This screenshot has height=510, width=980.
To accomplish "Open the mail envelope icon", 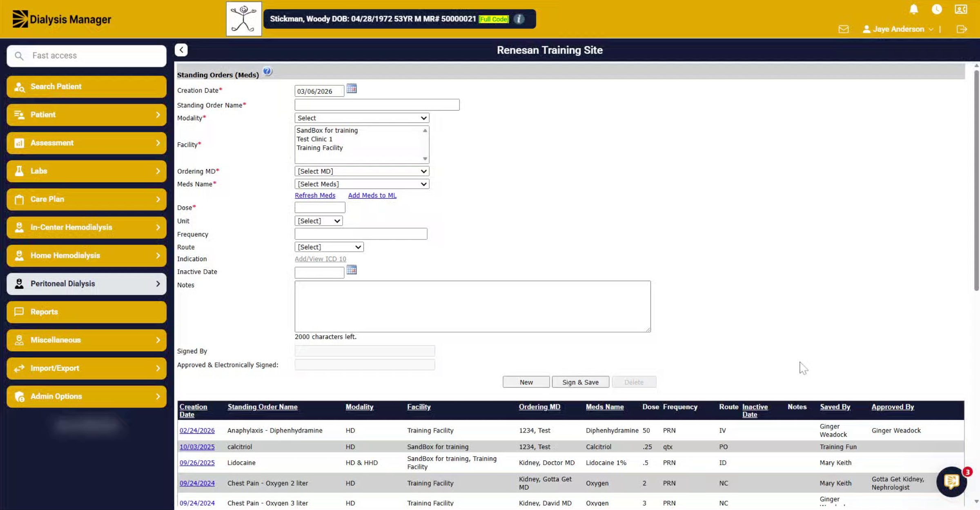I will point(844,29).
